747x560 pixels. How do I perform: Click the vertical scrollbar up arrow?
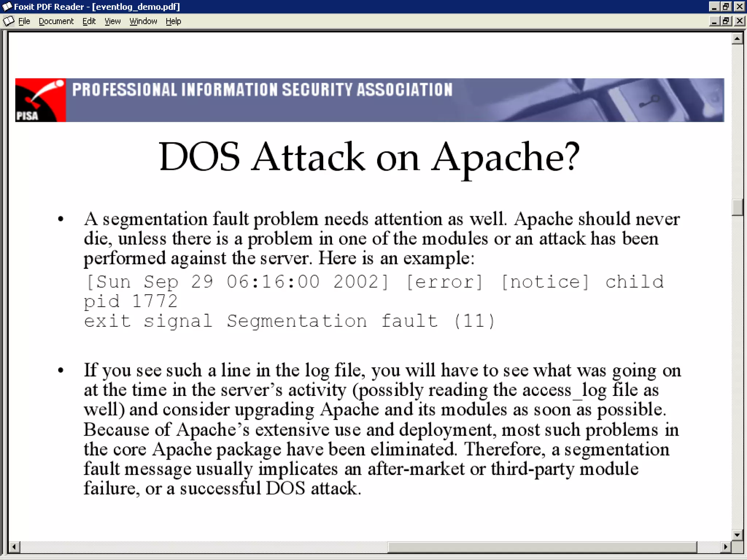(x=738, y=38)
